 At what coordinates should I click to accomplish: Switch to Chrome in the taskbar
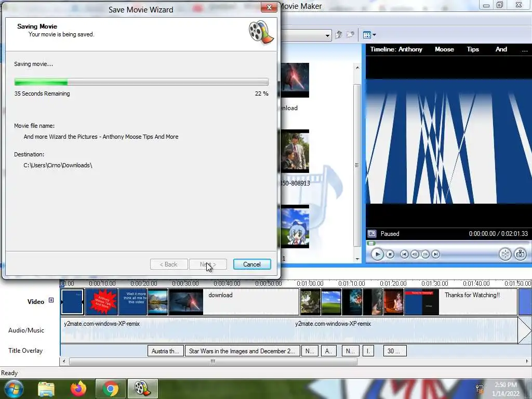pos(111,389)
